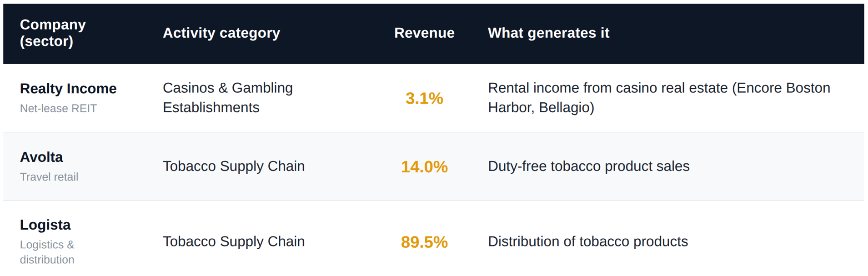Click the "Revenue" column header
This screenshot has width=868, height=276.
click(424, 33)
